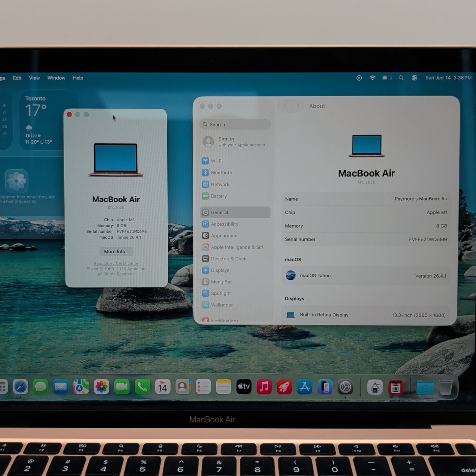Select General in the settings sidebar

pos(235,212)
